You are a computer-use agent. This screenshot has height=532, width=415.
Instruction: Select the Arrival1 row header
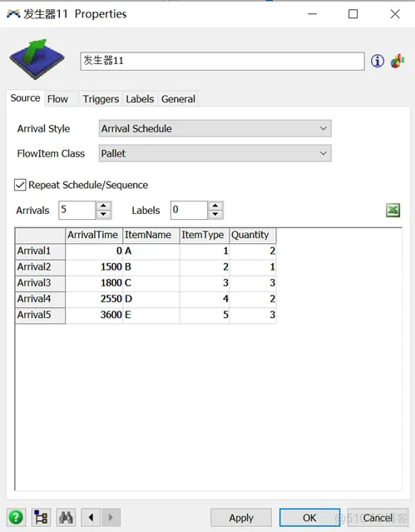[x=40, y=251]
